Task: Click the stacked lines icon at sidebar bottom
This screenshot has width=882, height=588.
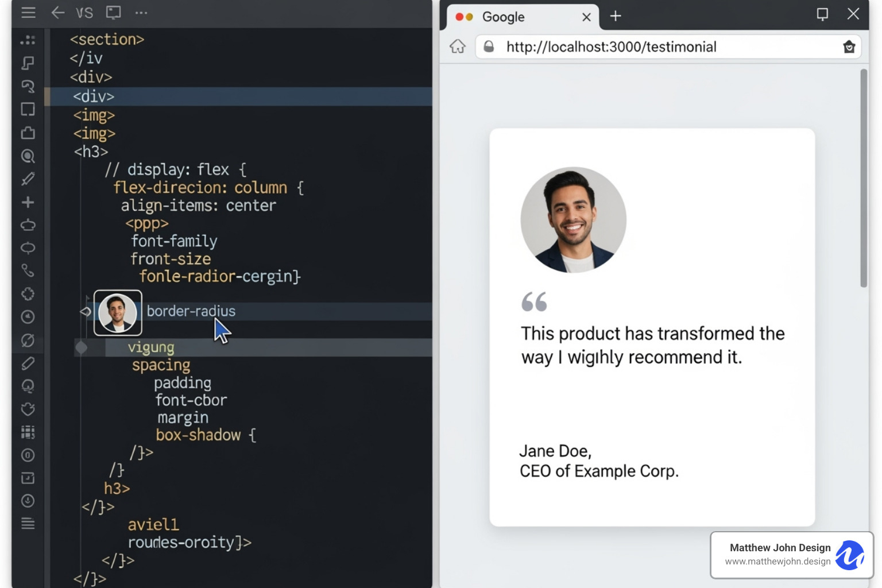Action: (x=28, y=524)
